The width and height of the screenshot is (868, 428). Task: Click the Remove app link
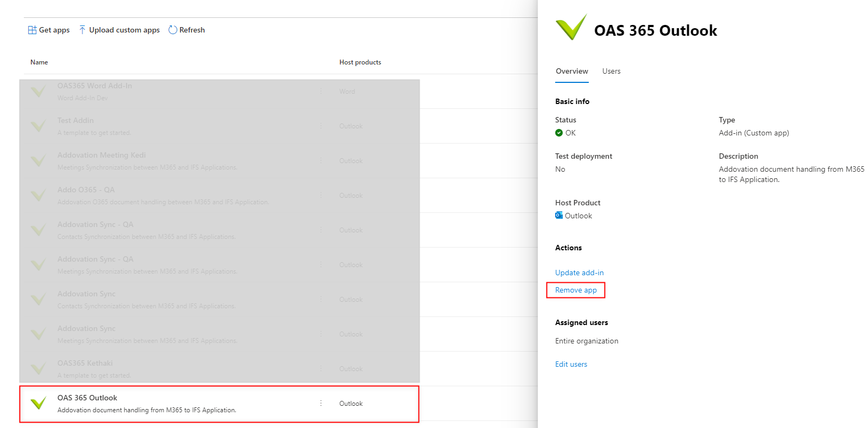click(x=576, y=290)
